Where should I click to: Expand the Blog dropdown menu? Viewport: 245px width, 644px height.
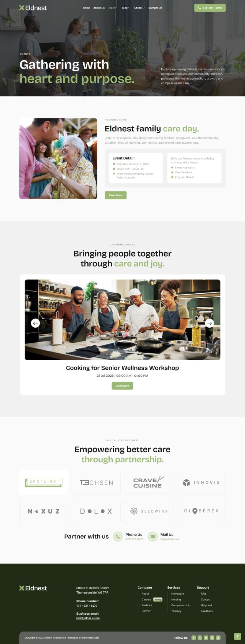point(126,8)
